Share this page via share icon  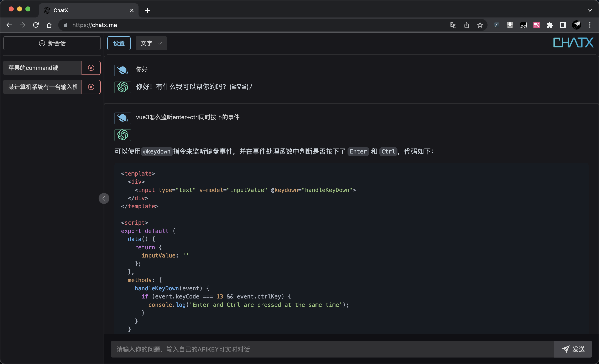pos(467,25)
